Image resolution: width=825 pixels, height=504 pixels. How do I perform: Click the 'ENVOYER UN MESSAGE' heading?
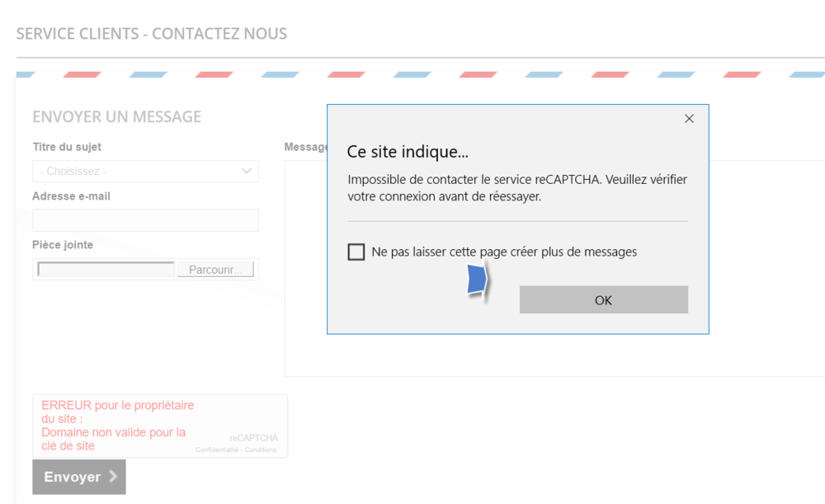point(116,117)
